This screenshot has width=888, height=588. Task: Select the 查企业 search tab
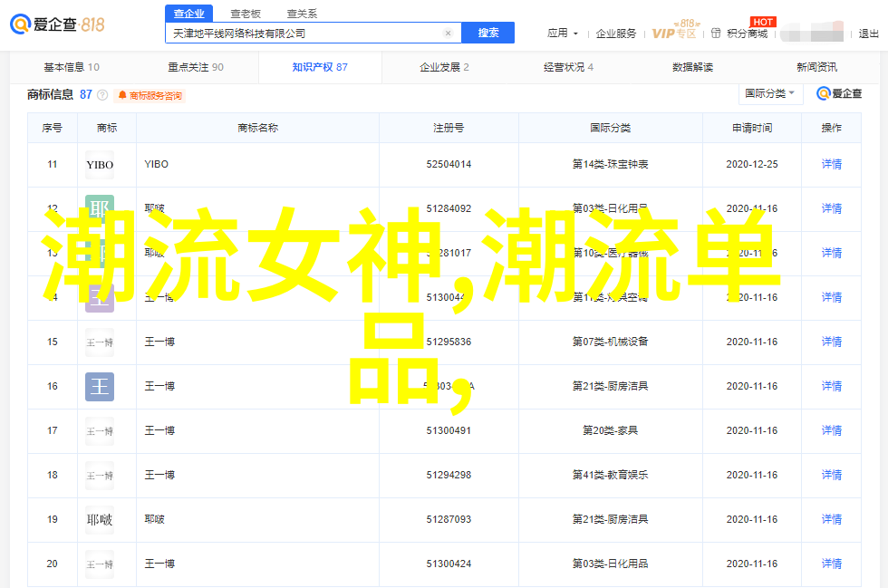[189, 14]
